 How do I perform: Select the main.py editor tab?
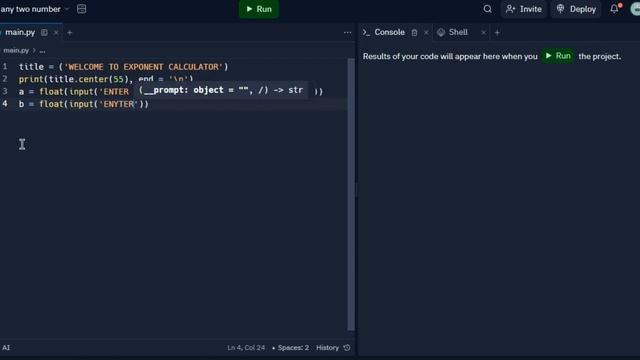click(x=20, y=32)
